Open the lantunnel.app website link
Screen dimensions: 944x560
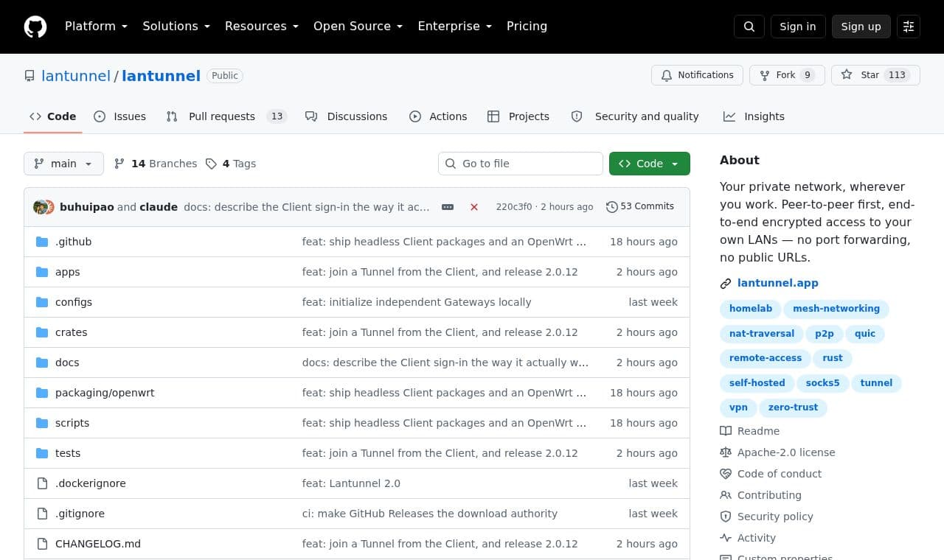pos(777,283)
